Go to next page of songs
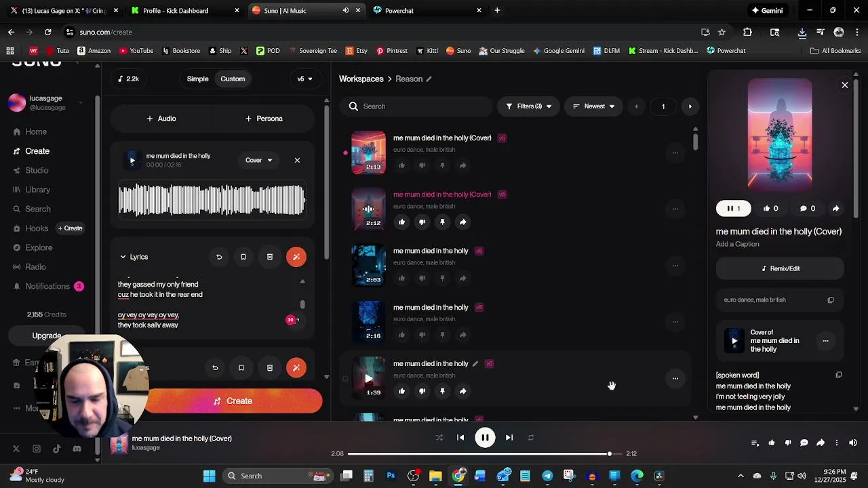This screenshot has height=488, width=868. coord(690,106)
